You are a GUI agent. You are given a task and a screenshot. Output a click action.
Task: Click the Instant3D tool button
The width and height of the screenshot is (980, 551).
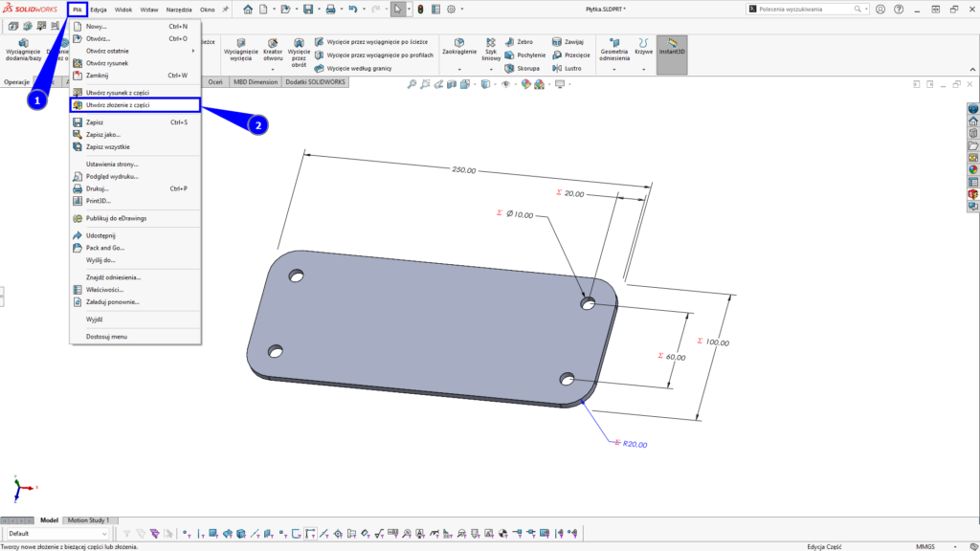point(672,47)
